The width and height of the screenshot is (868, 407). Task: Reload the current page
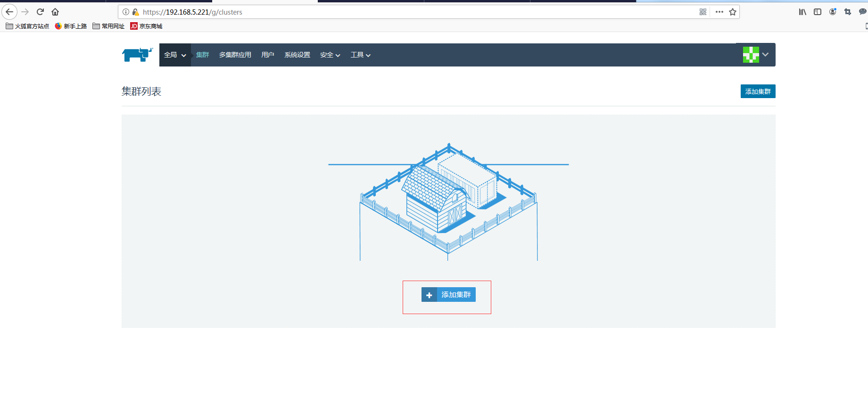point(40,12)
